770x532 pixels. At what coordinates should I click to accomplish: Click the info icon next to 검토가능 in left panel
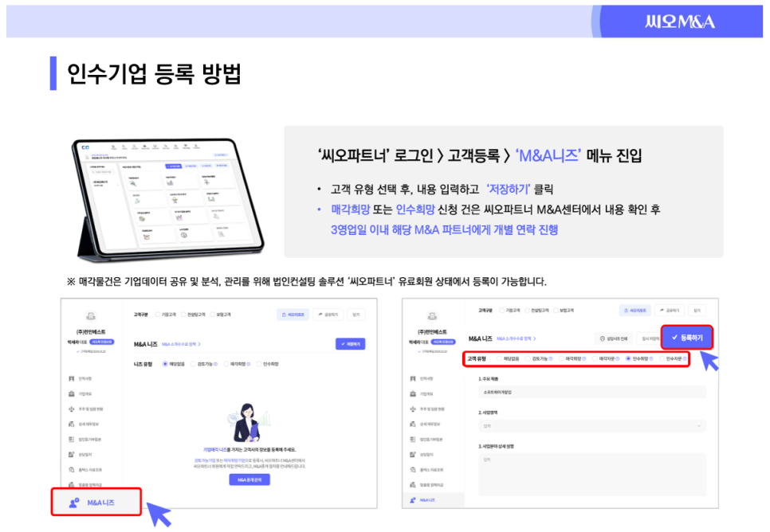[x=214, y=364]
